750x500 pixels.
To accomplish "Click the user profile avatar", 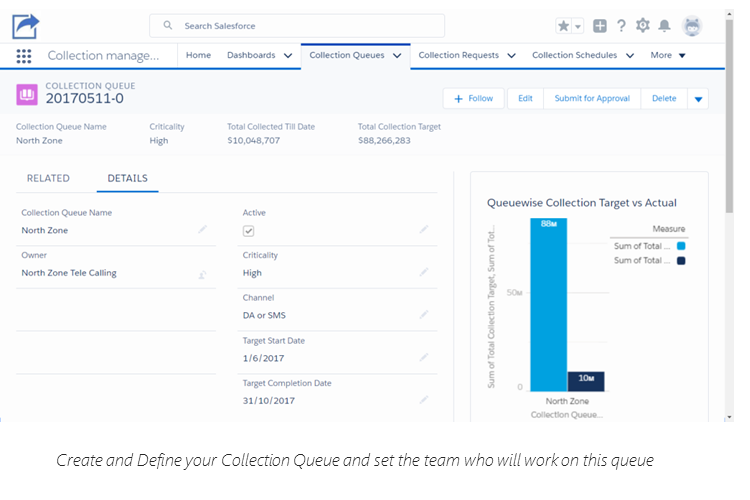I will click(x=692, y=26).
